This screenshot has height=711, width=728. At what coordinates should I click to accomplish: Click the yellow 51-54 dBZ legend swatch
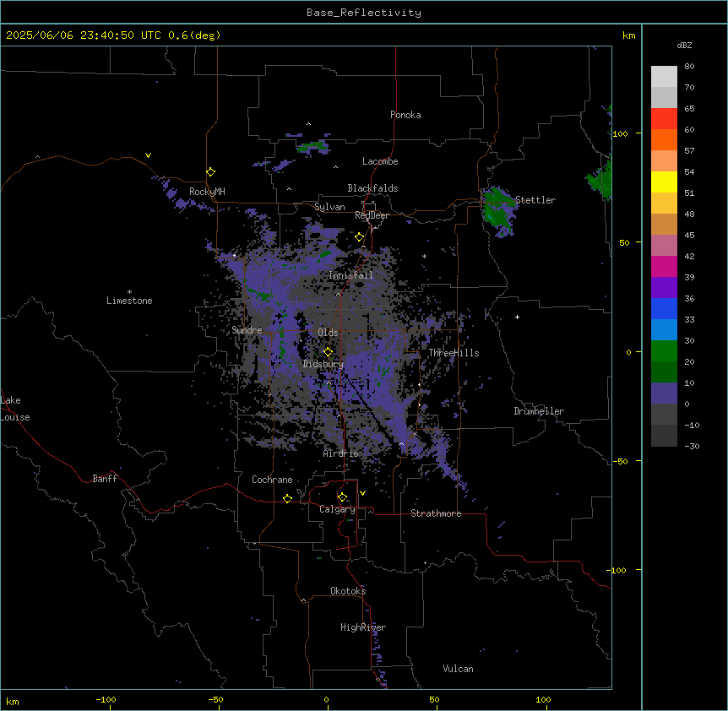click(664, 182)
